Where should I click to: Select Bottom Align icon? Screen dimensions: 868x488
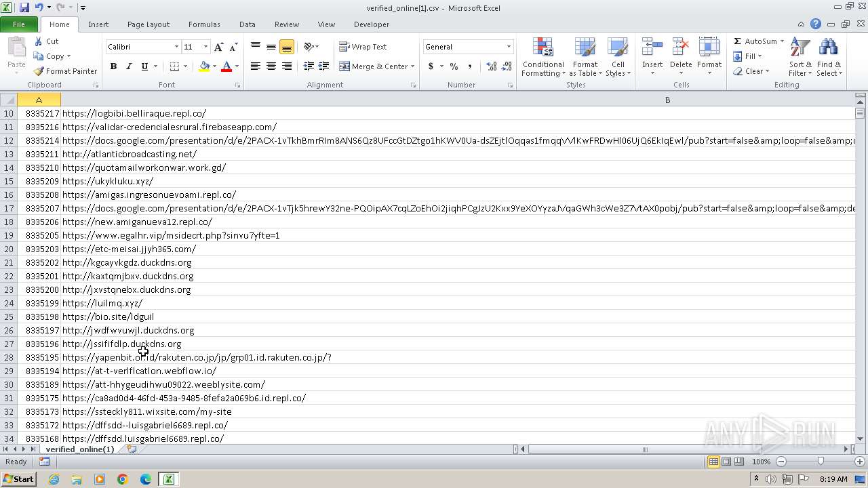click(287, 47)
